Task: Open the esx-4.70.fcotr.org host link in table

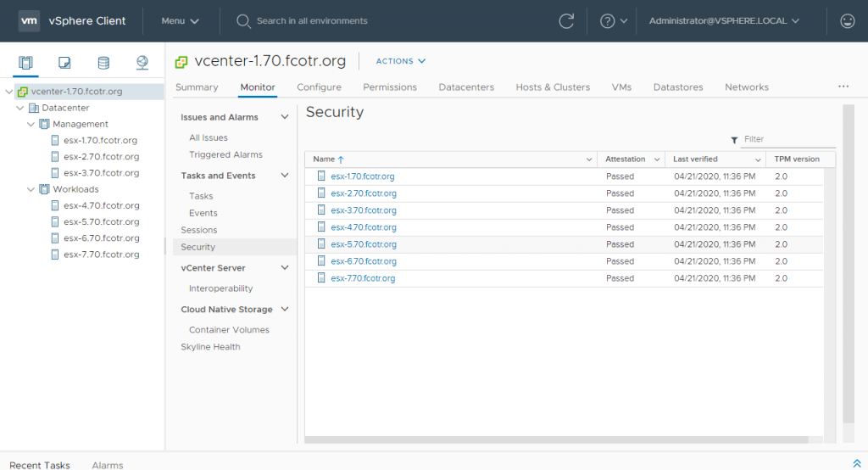Action: click(x=364, y=227)
